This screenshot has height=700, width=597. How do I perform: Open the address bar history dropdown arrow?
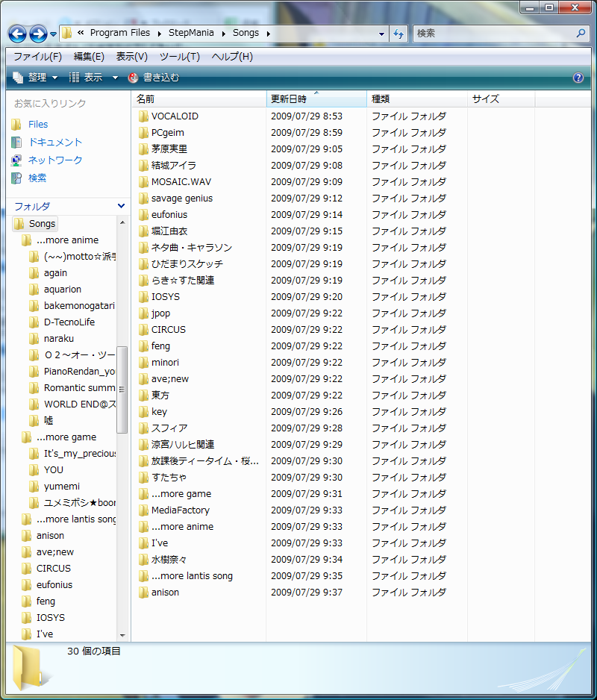381,34
